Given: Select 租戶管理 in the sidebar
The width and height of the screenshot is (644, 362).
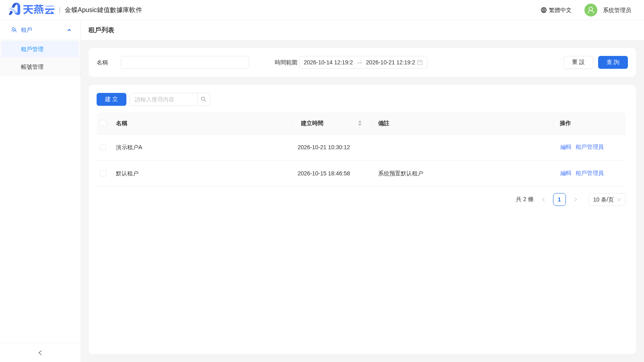Looking at the screenshot, I should (40, 49).
